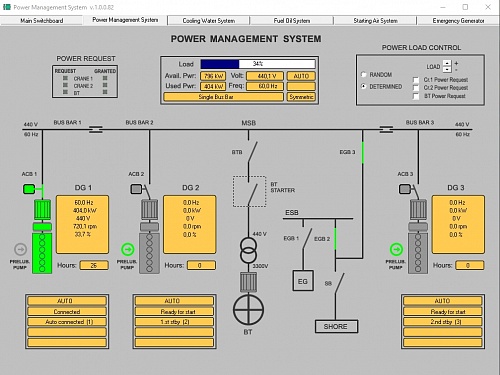Viewport: 500px width, 375px height.
Task: Open the Emergency Generator tab
Action: [x=458, y=21]
